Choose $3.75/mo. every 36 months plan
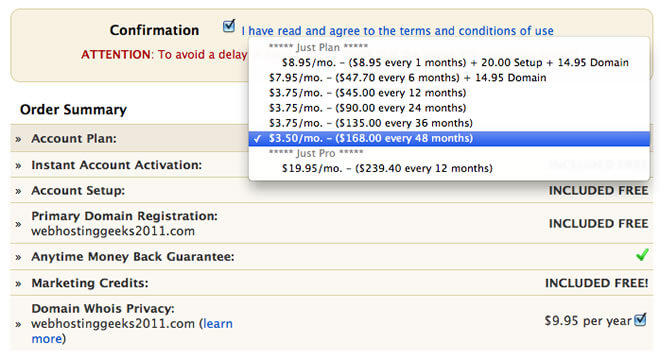The image size is (660, 360). click(x=449, y=123)
